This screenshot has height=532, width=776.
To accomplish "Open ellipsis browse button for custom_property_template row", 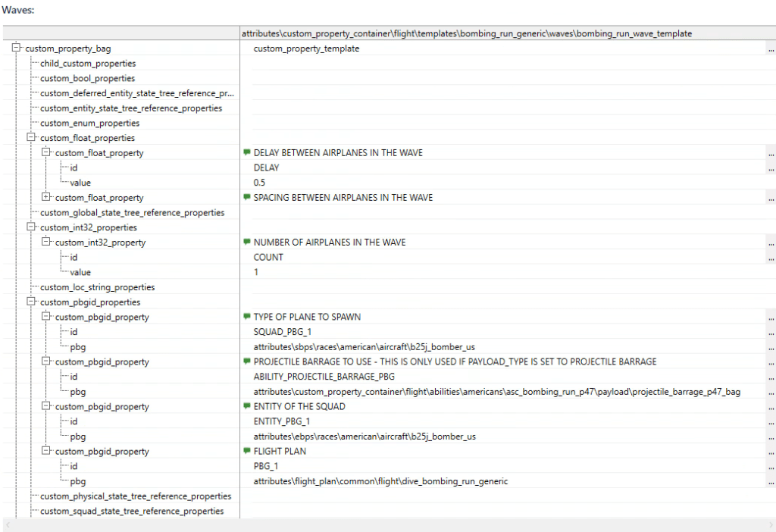I will (x=771, y=49).
